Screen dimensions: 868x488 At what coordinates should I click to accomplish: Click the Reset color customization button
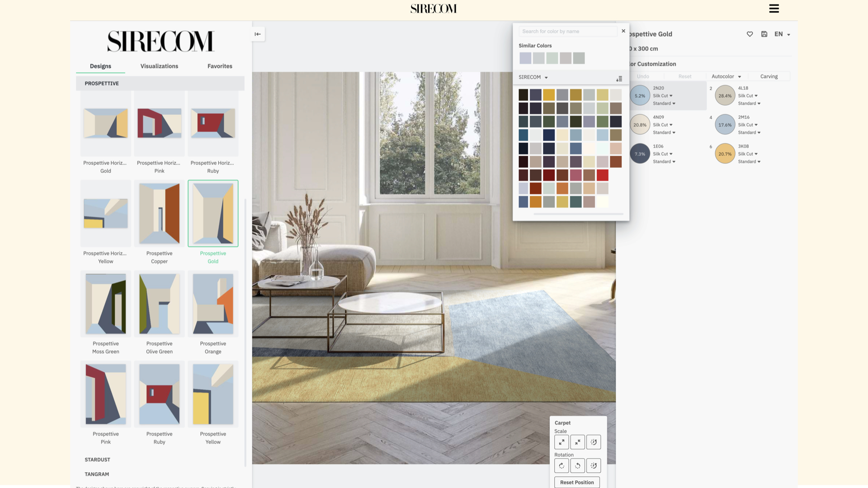click(685, 75)
